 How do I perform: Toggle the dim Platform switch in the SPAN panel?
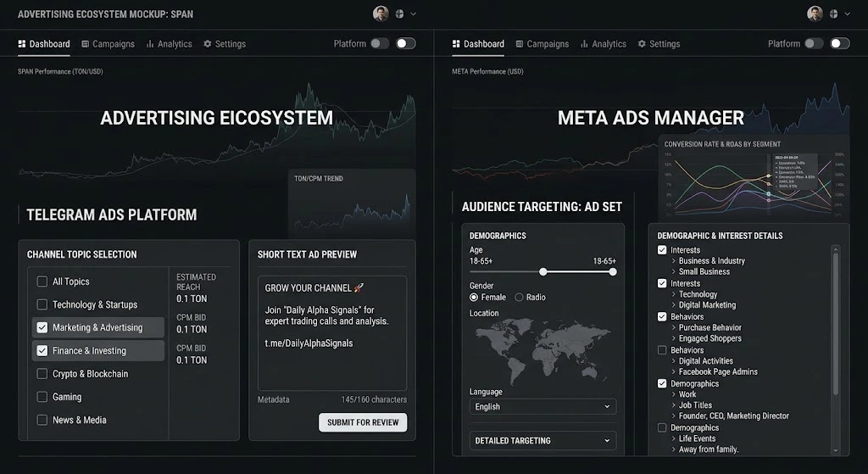point(380,43)
